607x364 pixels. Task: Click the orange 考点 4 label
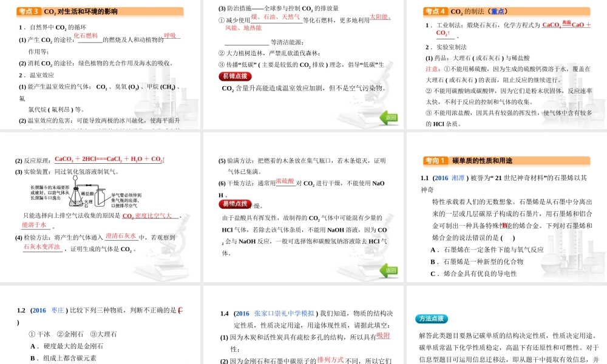click(435, 12)
